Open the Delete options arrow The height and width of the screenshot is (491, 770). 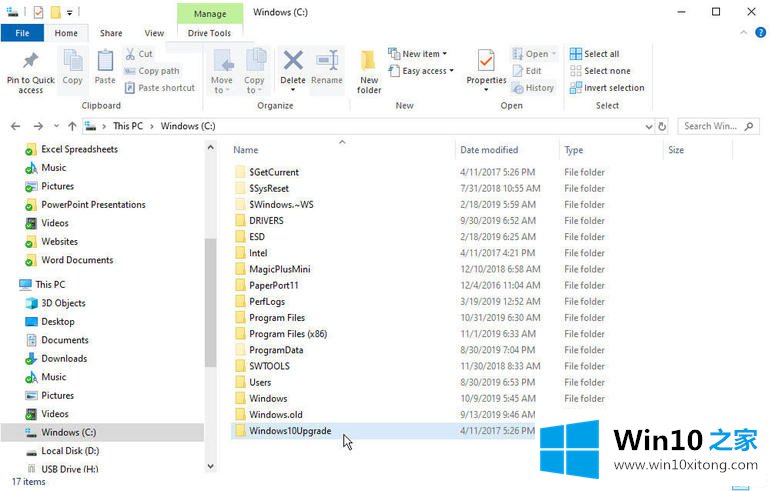coord(293,90)
